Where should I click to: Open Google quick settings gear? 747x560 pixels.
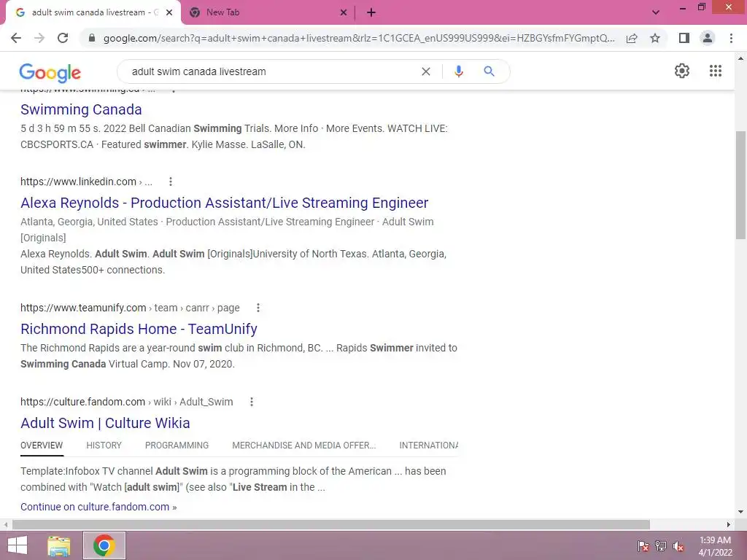tap(682, 71)
